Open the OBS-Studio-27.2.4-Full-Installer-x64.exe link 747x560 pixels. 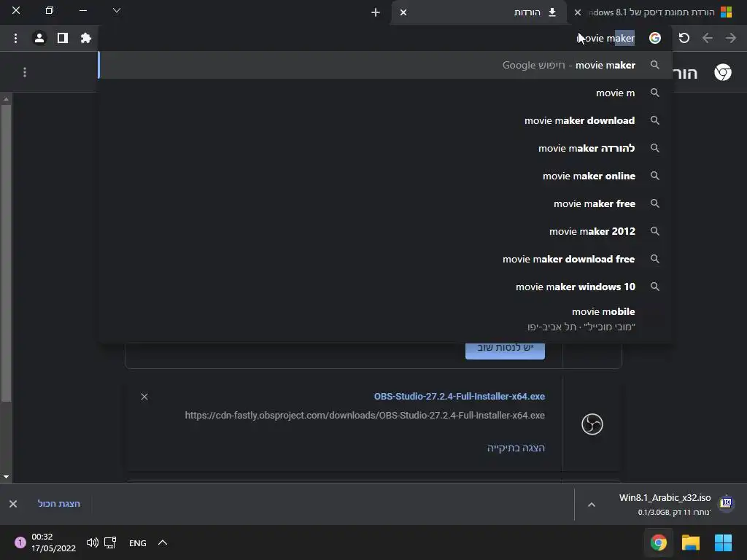click(460, 396)
